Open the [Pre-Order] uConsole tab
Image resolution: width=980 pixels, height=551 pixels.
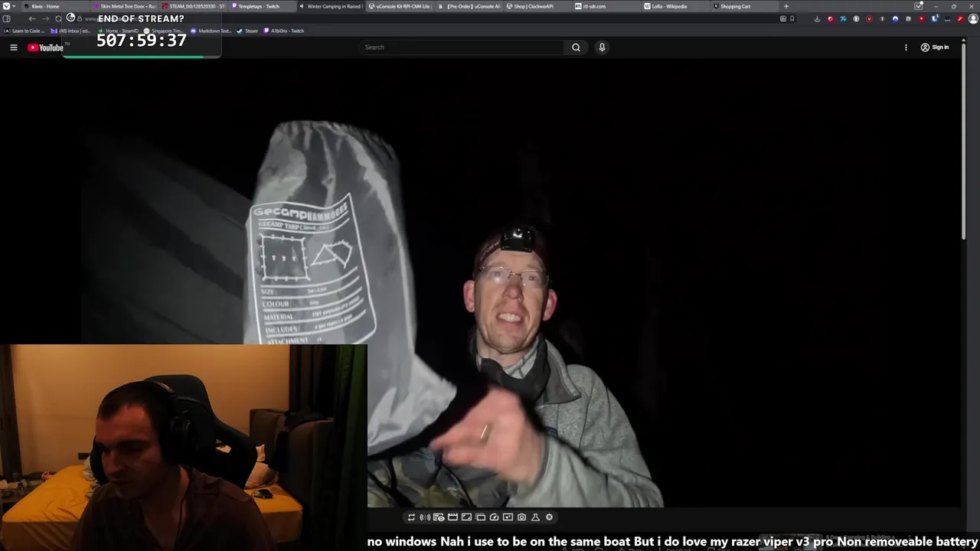[x=469, y=6]
